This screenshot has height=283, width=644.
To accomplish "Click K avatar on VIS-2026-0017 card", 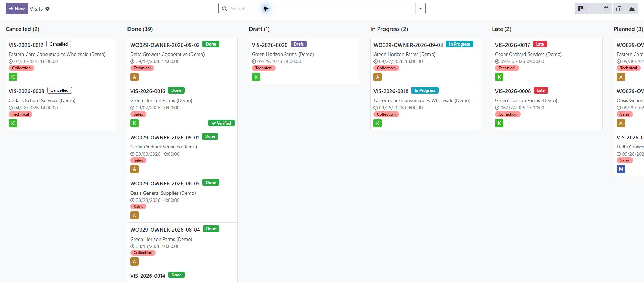I will coord(499,77).
